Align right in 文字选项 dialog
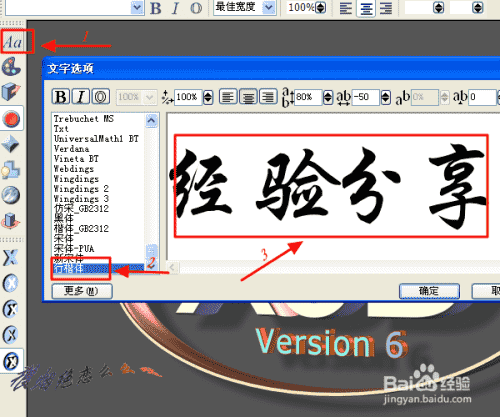Viewport: 500px width, 417px height. [268, 97]
